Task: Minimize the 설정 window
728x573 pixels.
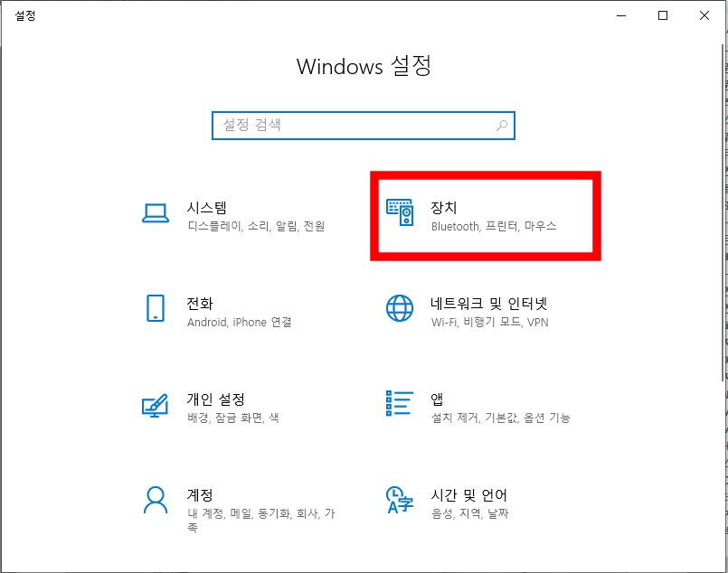Action: [x=621, y=15]
